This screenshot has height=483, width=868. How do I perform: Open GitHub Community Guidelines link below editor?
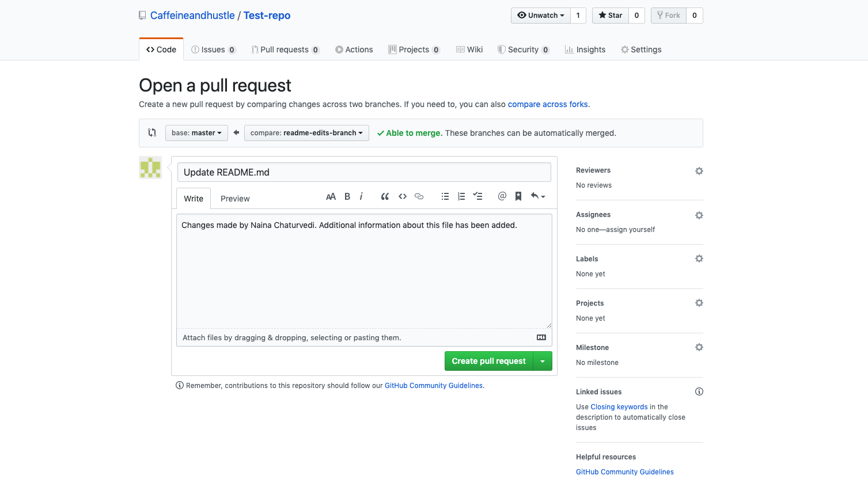click(x=434, y=386)
